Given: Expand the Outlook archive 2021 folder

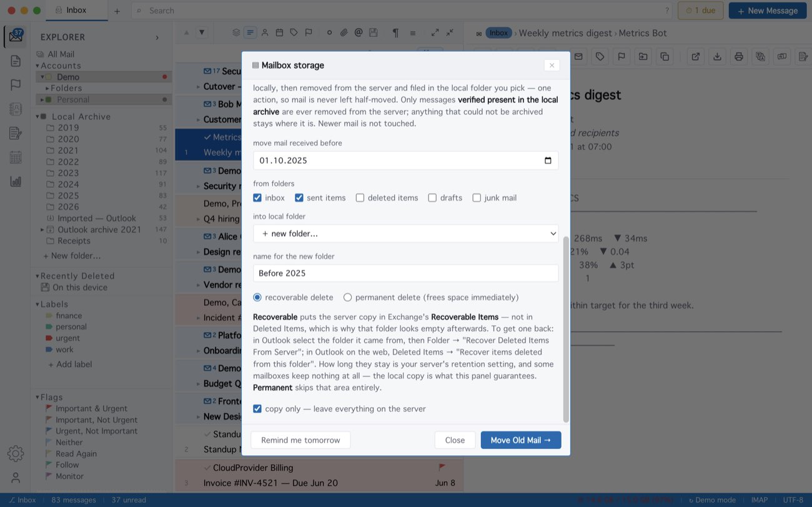Looking at the screenshot, I should click(x=42, y=230).
